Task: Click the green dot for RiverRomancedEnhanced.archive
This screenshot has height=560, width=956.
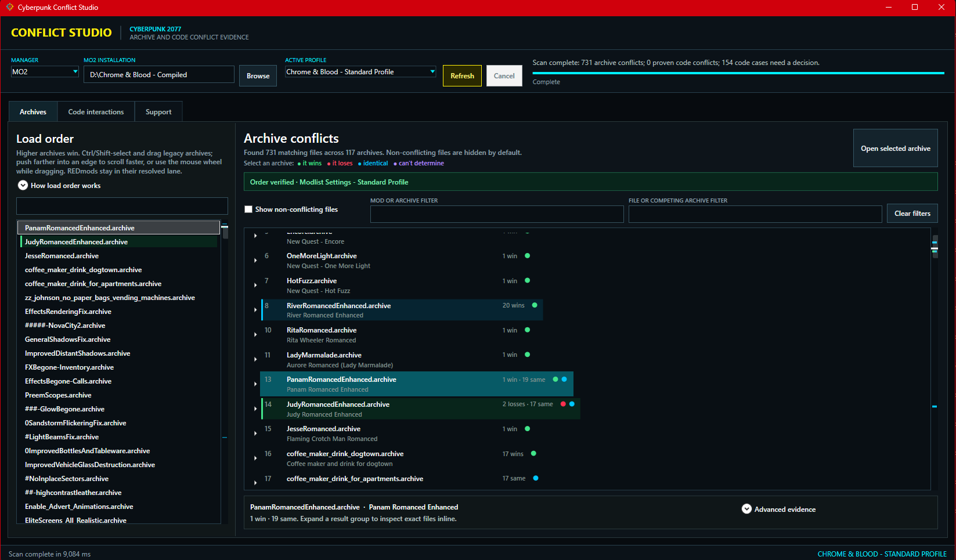Action: point(535,305)
